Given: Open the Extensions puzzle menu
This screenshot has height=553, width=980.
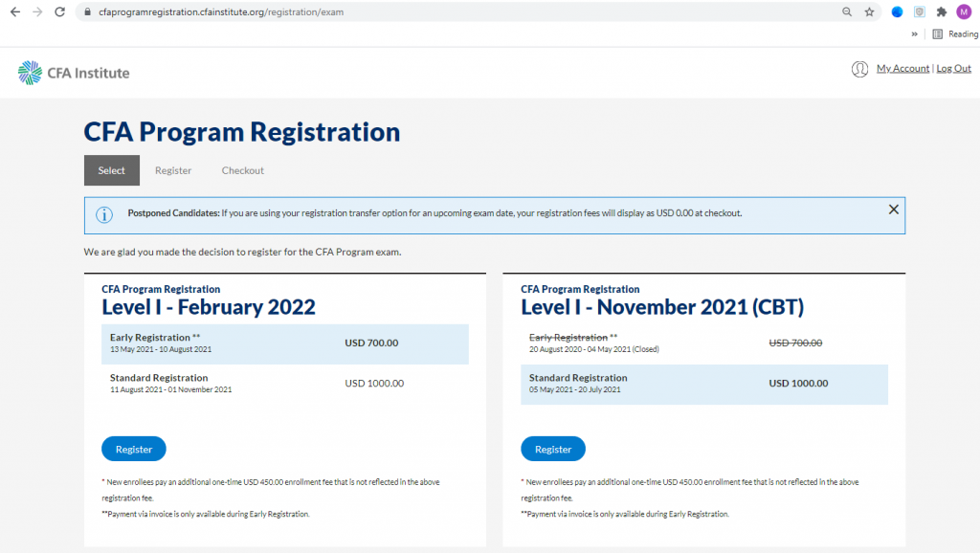Looking at the screenshot, I should [942, 11].
